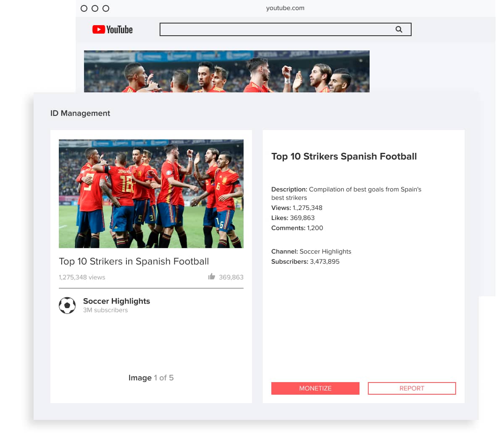The width and height of the screenshot is (504, 435).
Task: Click the YouTube logo
Action: [113, 29]
